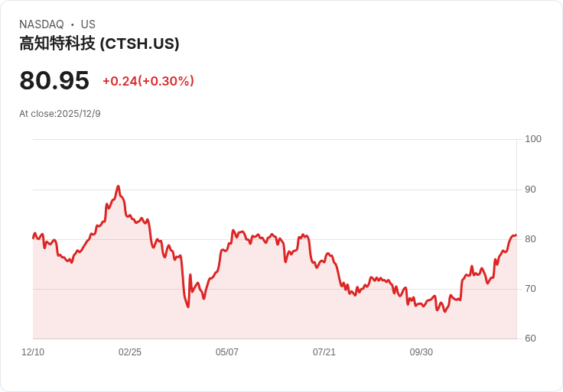
Task: Click the leftmost start of the price line
Action: pos(34,238)
